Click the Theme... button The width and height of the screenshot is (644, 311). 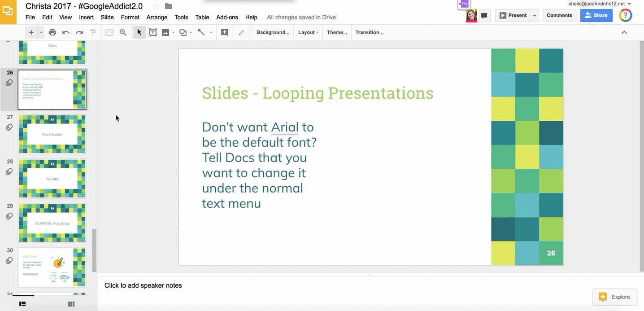click(337, 32)
